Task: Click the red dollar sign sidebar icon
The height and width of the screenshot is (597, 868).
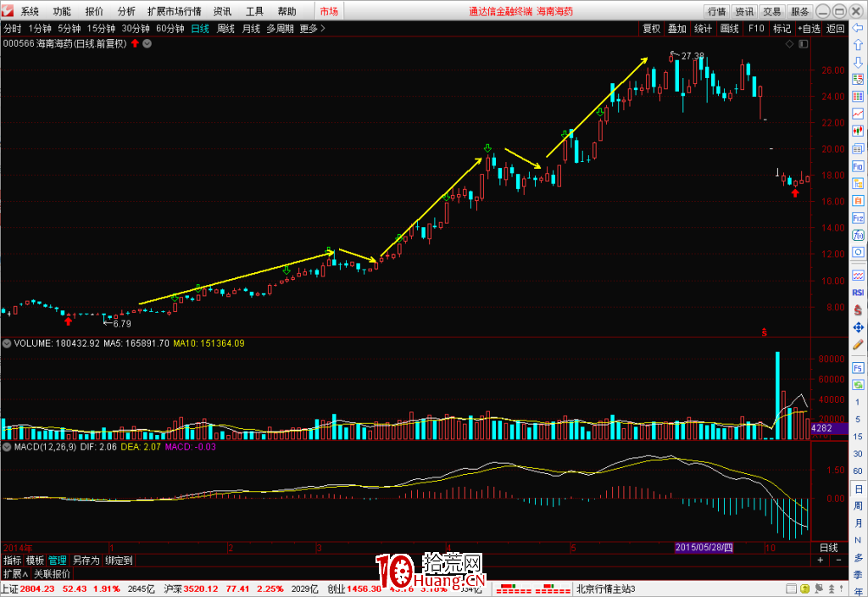Action: click(x=858, y=310)
